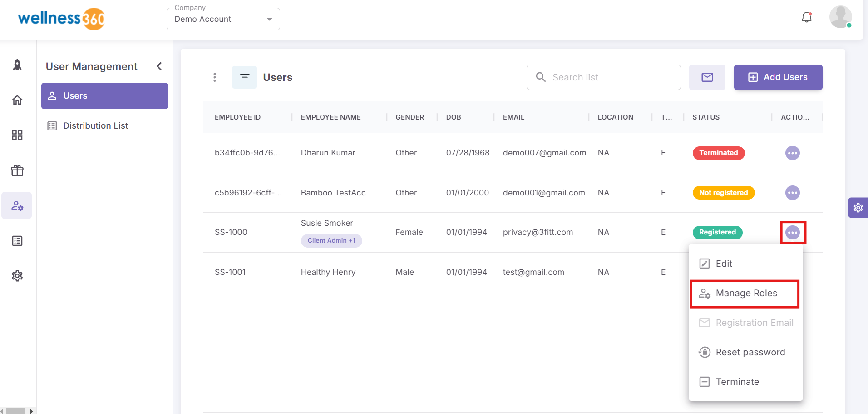Click date of birth 07/28/1968
868x414 pixels.
468,153
